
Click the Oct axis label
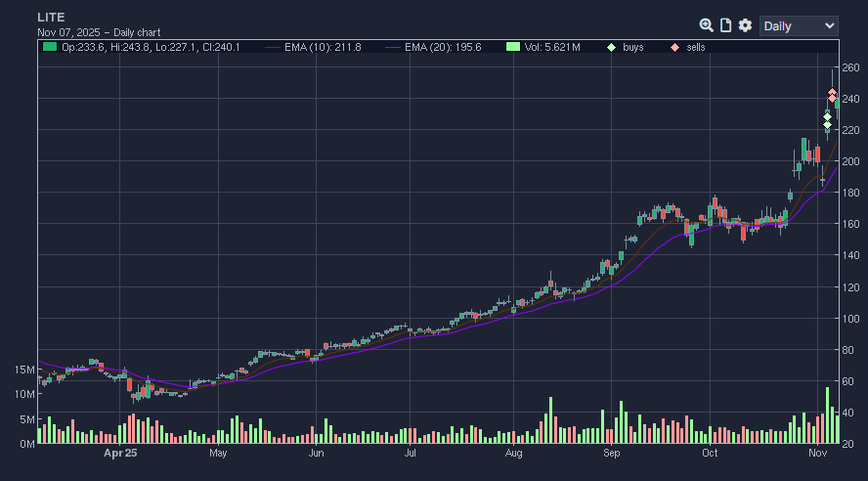[x=710, y=453]
